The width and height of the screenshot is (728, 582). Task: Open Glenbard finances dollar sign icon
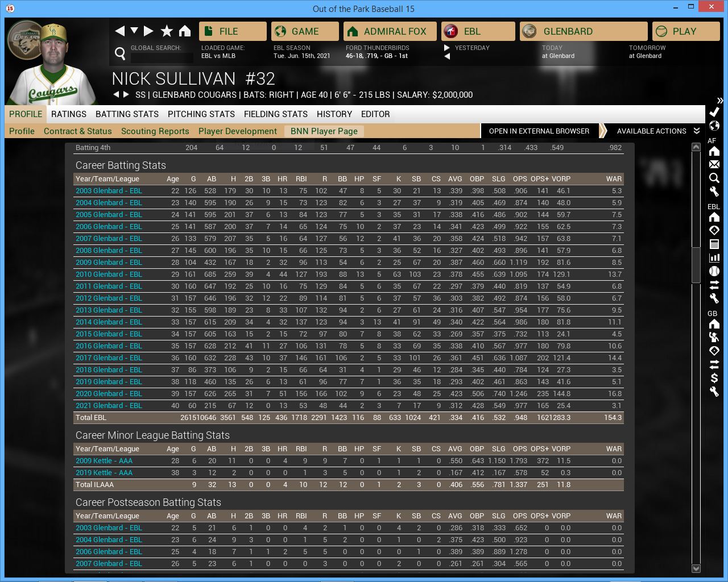pos(714,378)
